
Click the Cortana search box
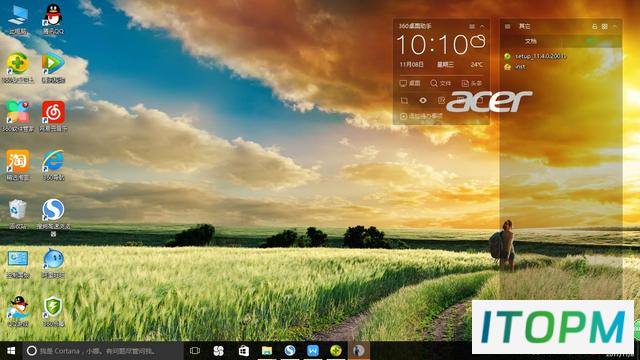pos(103,351)
